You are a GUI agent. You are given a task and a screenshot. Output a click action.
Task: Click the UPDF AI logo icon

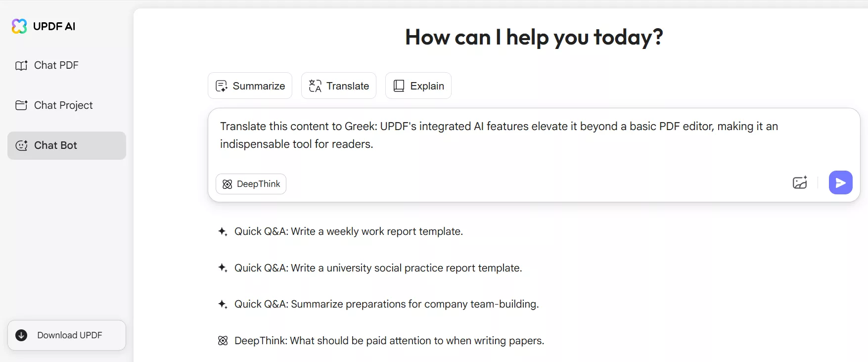[x=19, y=26]
